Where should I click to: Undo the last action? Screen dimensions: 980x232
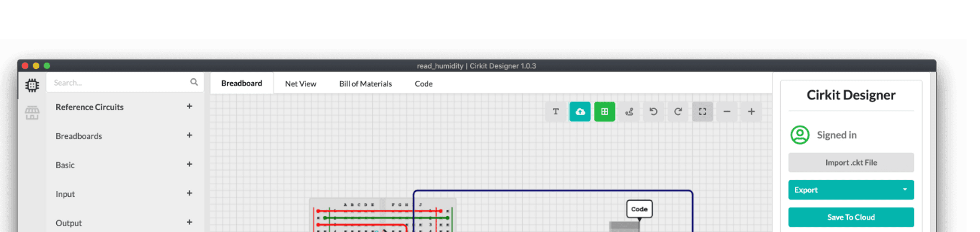(x=653, y=111)
